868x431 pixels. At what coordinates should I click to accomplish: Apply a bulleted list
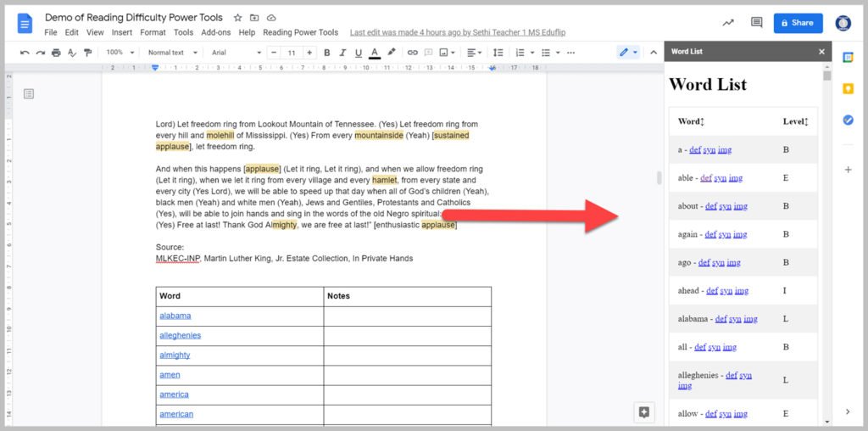point(546,53)
